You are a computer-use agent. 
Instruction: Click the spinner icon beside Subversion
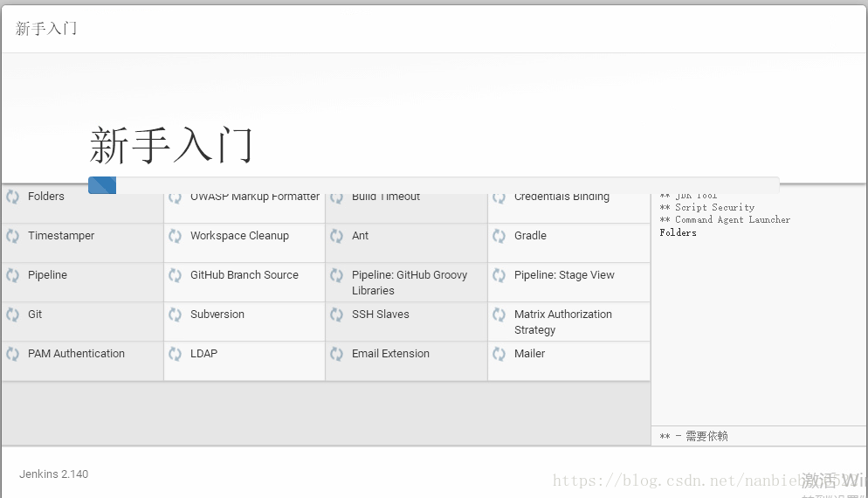click(175, 315)
